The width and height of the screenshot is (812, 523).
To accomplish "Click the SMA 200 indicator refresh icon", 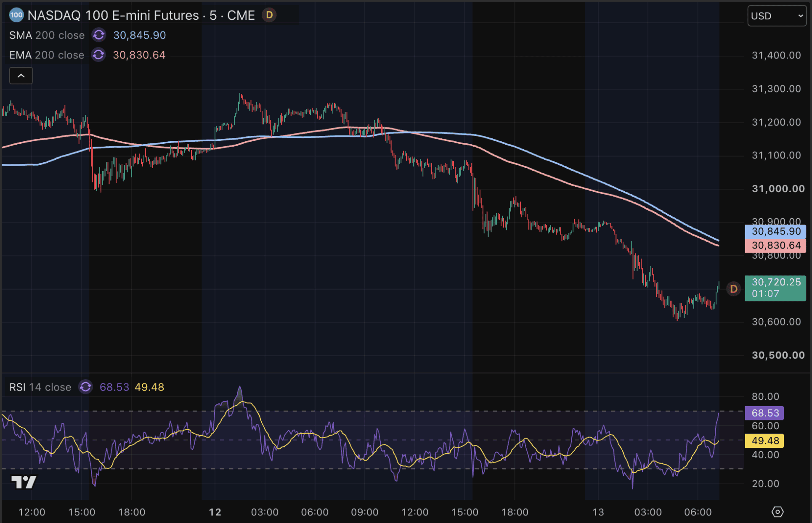I will pos(99,35).
